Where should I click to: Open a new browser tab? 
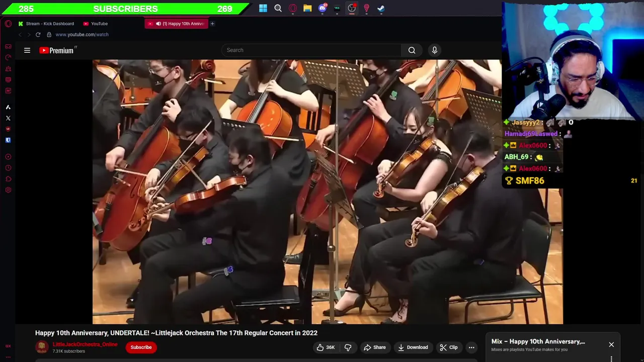pyautogui.click(x=212, y=24)
